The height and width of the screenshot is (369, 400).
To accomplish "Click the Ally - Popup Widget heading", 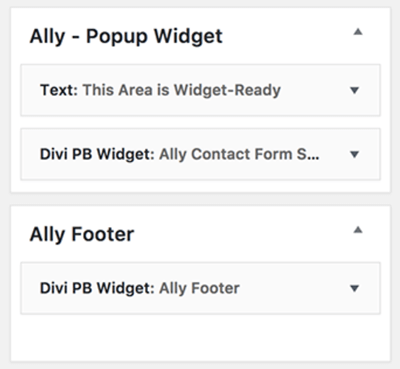I will [x=126, y=36].
